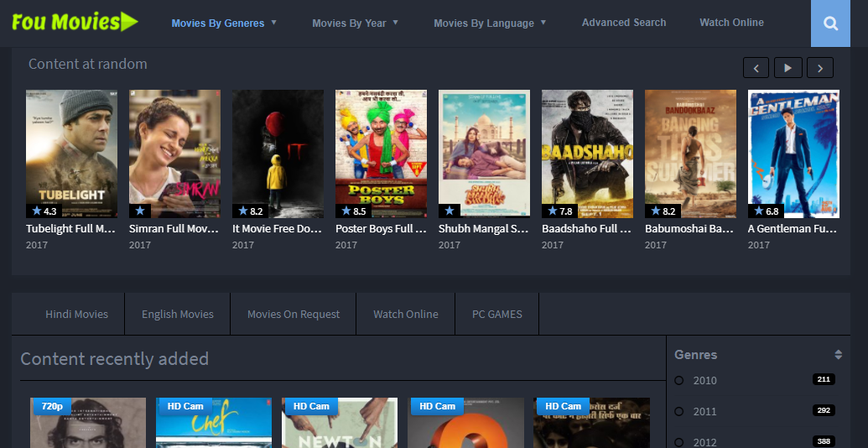Image resolution: width=868 pixels, height=448 pixels.
Task: Open Tubelight Full Movie title link
Action: click(70, 228)
